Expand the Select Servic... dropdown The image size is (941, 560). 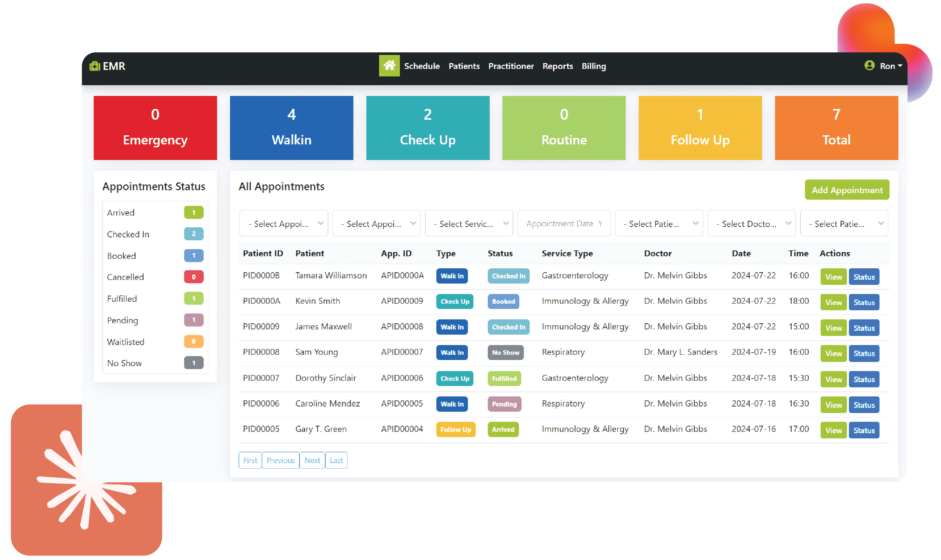coord(469,223)
